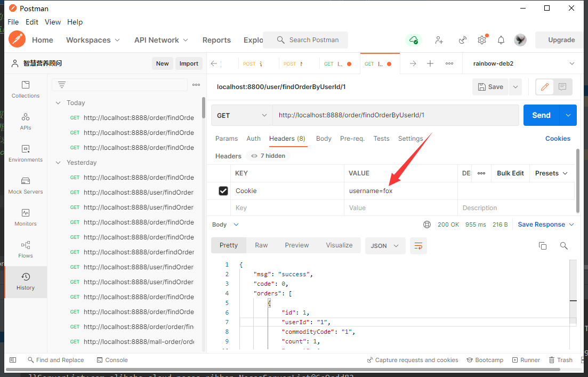Open the Workspaces dropdown
The image size is (588, 377).
93,40
